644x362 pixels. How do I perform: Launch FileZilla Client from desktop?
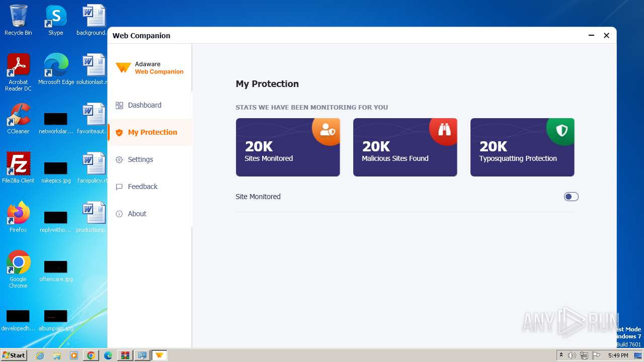18,168
